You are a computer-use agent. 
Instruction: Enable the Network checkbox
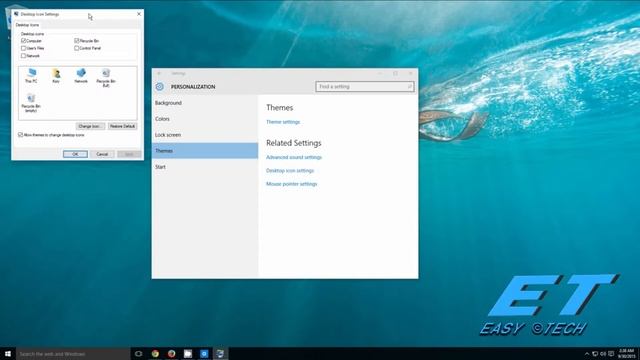[x=23, y=56]
